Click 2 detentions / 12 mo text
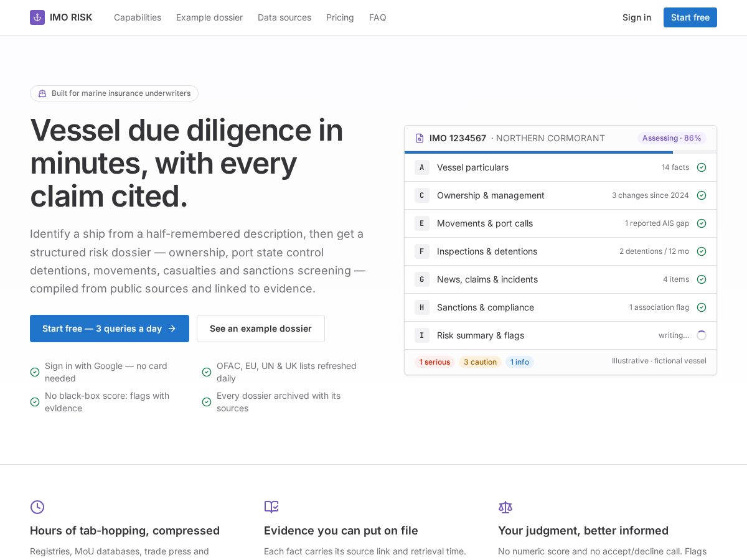The height and width of the screenshot is (560, 747). (654, 251)
